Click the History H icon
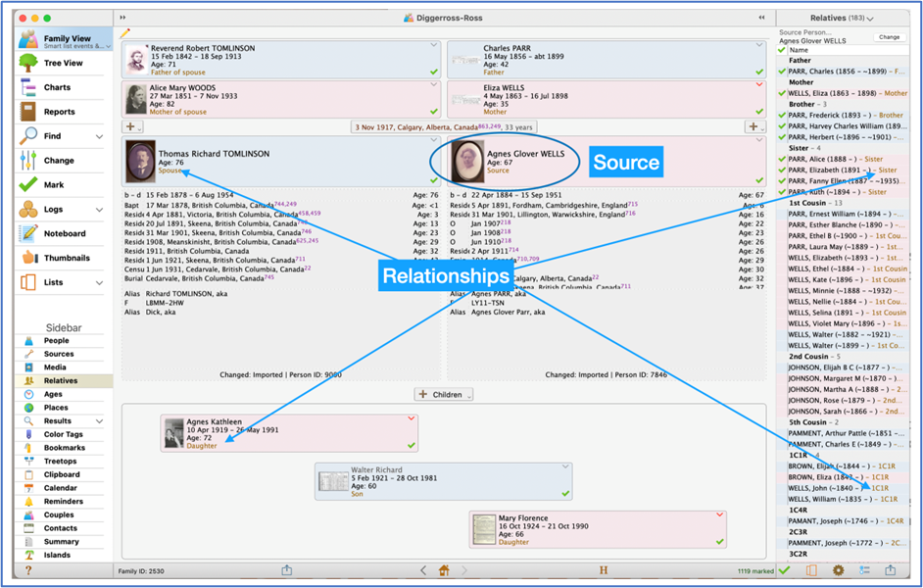Image resolution: width=923 pixels, height=588 pixels. click(604, 570)
